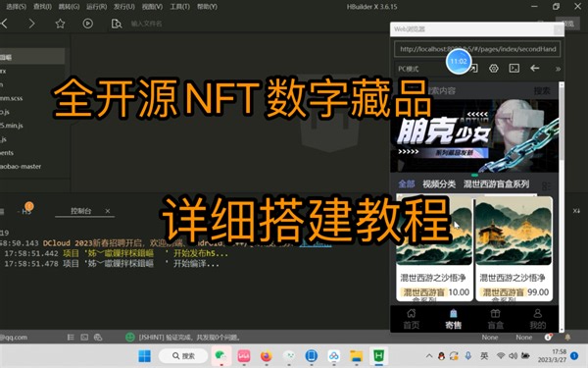Select the 视频分类 category tab

coord(439,184)
